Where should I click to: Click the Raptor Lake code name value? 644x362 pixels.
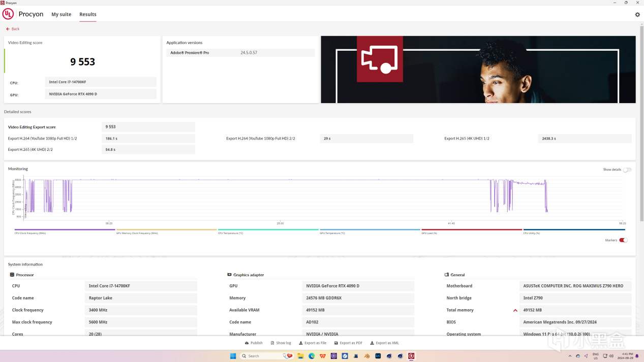point(141,298)
